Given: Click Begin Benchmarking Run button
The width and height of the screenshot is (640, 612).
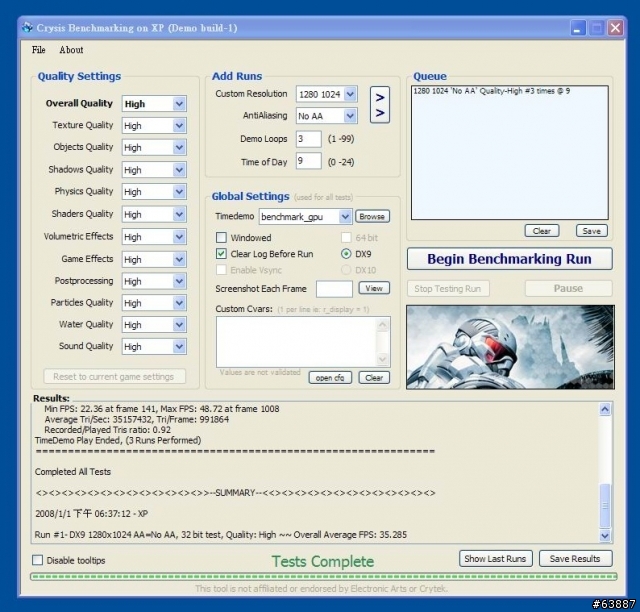Looking at the screenshot, I should 509,259.
